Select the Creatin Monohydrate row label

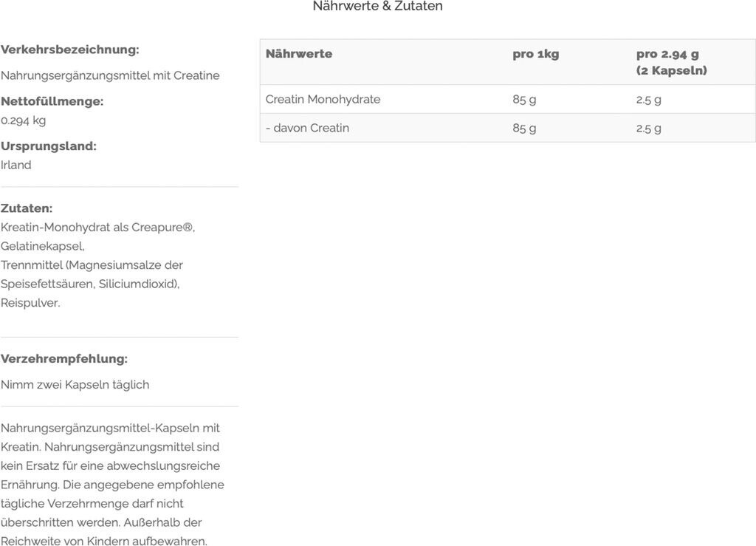click(x=323, y=99)
